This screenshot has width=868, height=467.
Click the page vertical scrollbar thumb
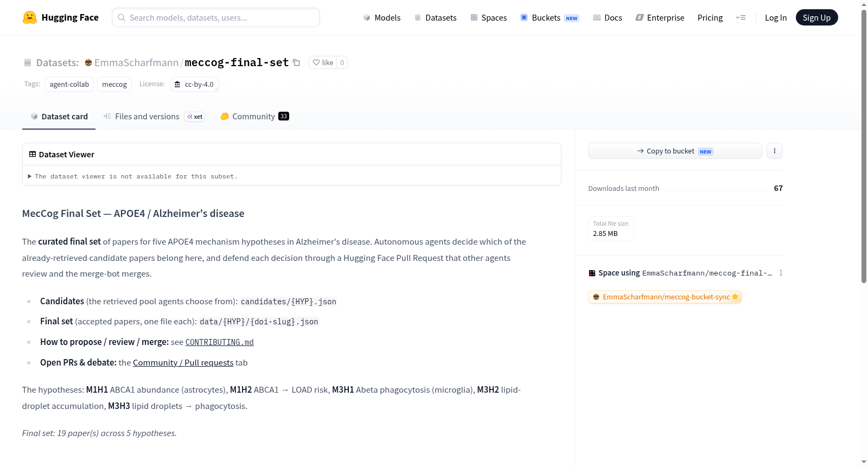tap(864, 146)
